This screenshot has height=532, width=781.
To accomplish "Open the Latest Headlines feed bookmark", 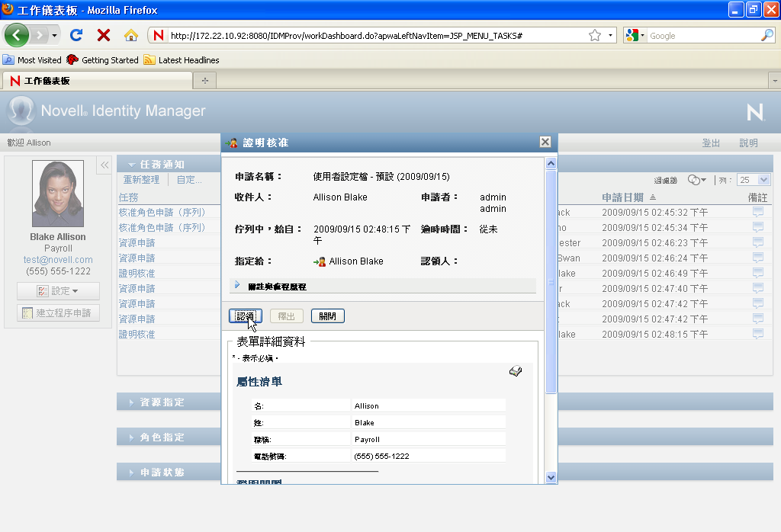I will (182, 60).
